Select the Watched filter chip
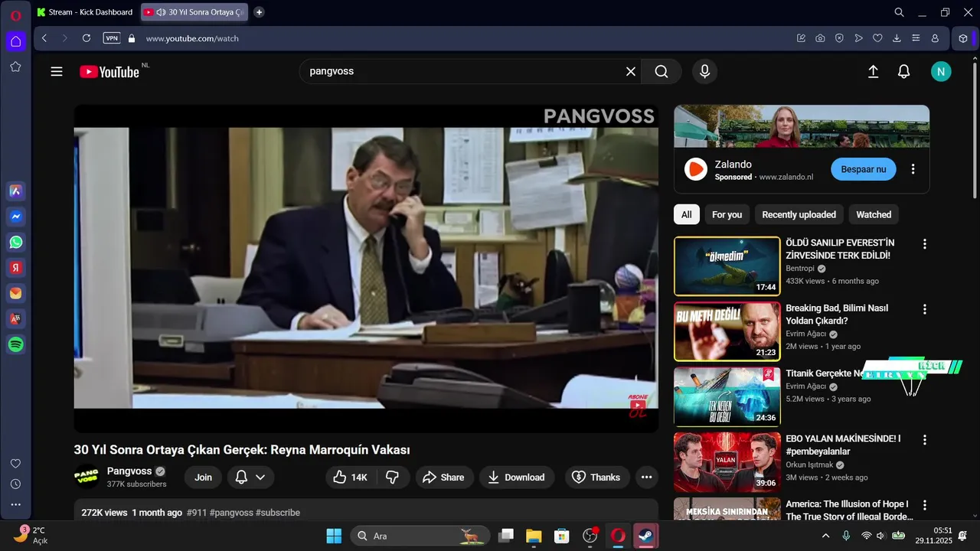Screen dimensions: 980x551 (874, 214)
